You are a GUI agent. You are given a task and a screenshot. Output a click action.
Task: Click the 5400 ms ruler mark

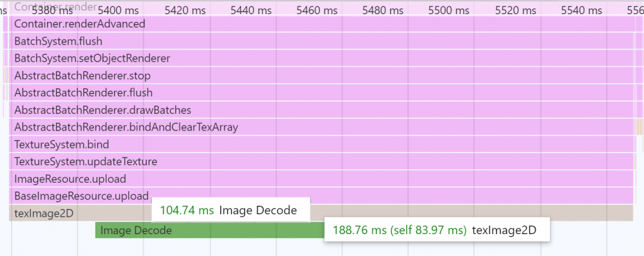click(118, 10)
